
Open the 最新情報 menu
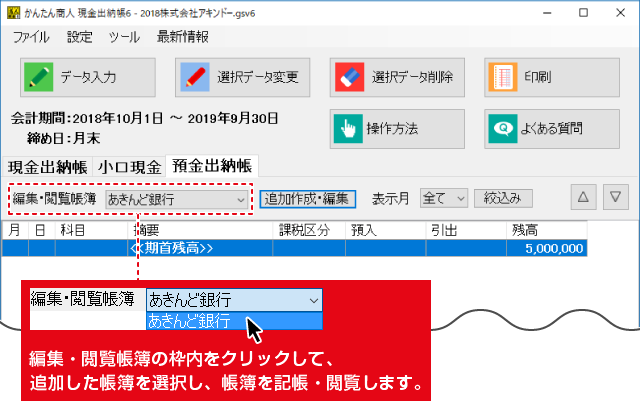183,37
